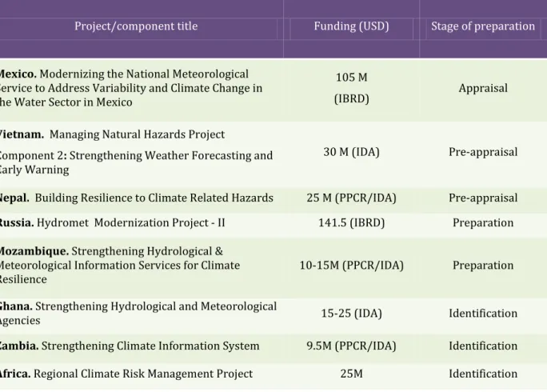Click the '25 M (PPCR/IDA)' funding cell
The height and width of the screenshot is (392, 547).
[351, 198]
